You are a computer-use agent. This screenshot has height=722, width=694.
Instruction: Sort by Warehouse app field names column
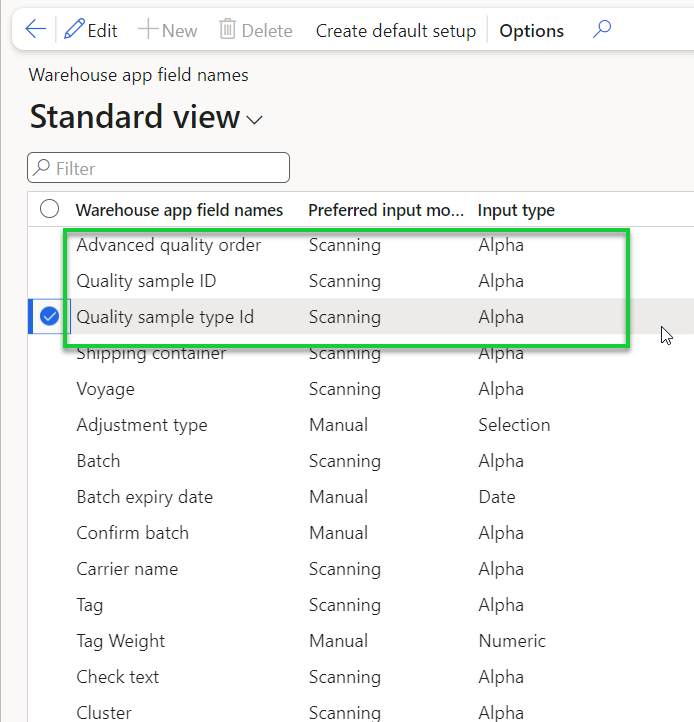point(179,210)
